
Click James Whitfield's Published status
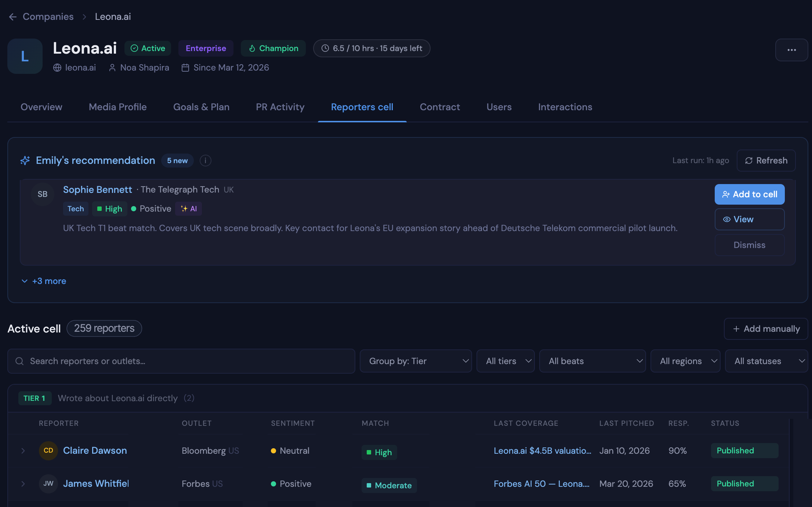744,484
